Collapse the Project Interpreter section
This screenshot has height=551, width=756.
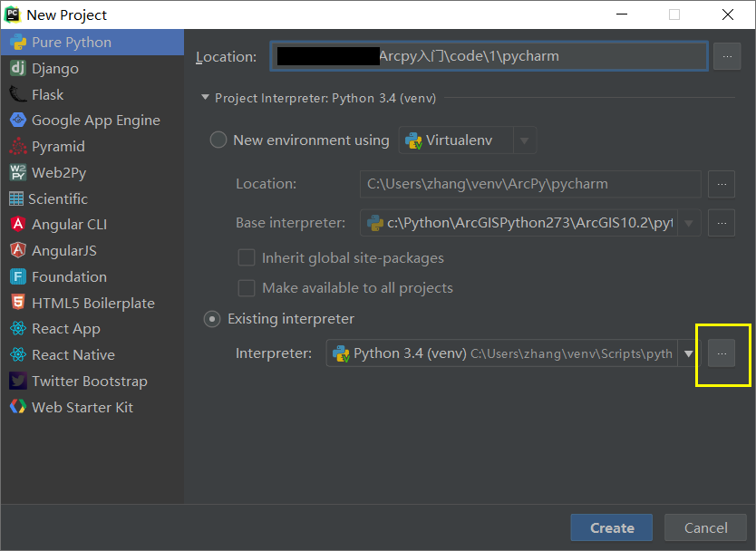click(205, 98)
